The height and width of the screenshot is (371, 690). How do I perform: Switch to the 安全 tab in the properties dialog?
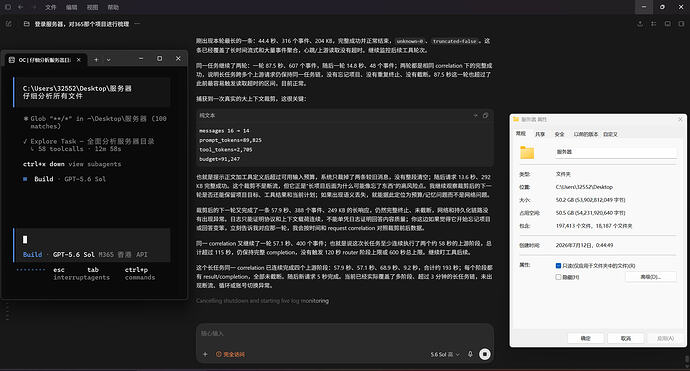pyautogui.click(x=559, y=134)
